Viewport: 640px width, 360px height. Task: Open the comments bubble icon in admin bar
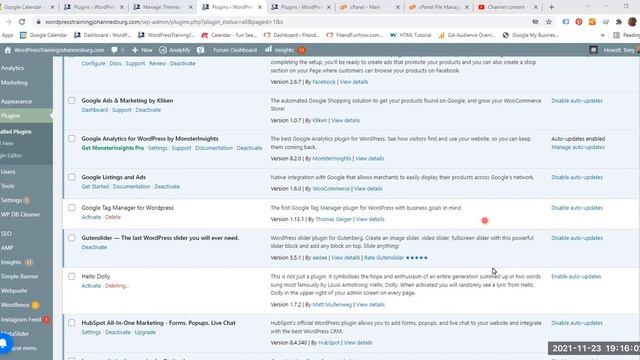point(114,50)
